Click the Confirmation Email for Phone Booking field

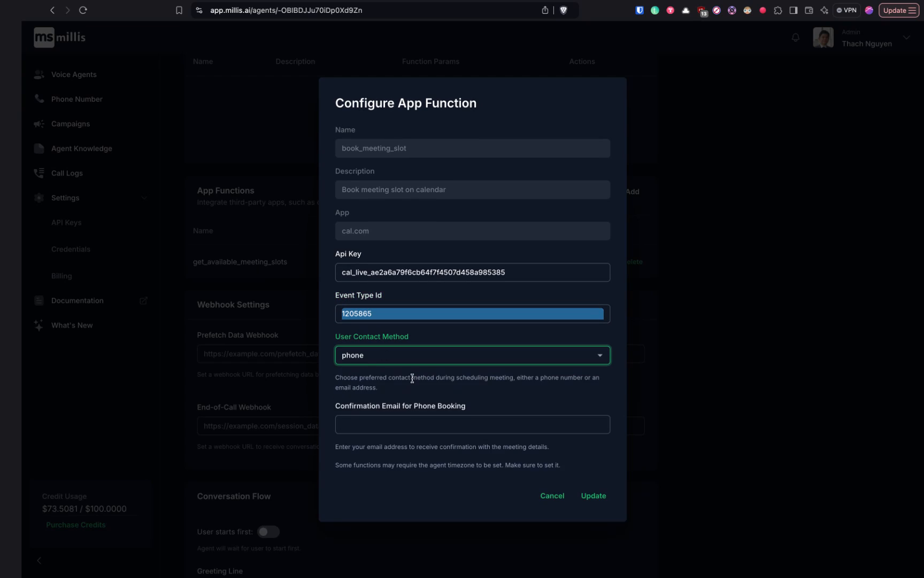click(472, 424)
